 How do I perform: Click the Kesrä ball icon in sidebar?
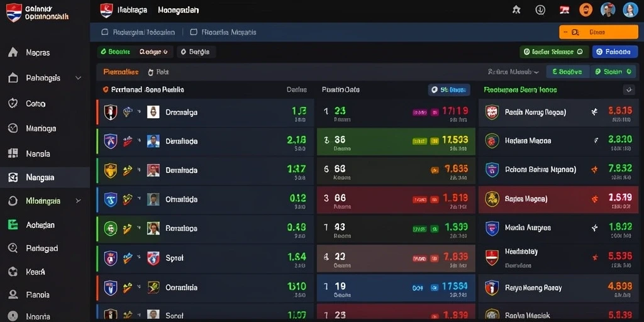tap(13, 272)
